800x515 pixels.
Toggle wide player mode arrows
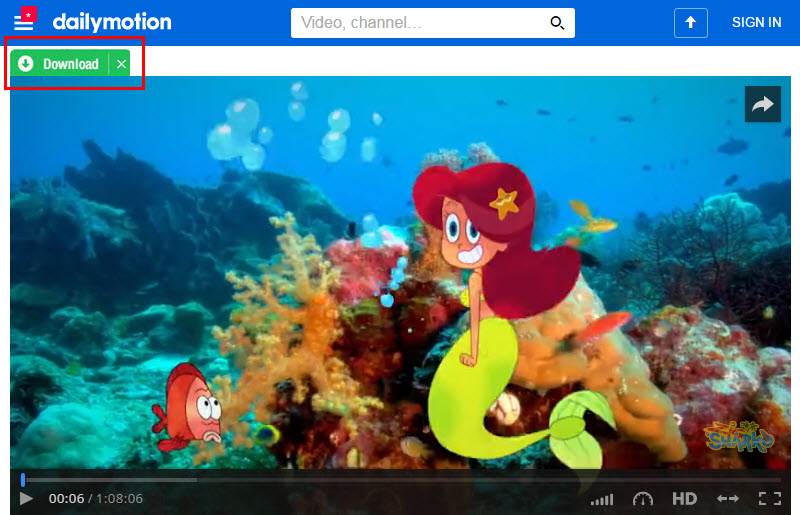pos(728,499)
